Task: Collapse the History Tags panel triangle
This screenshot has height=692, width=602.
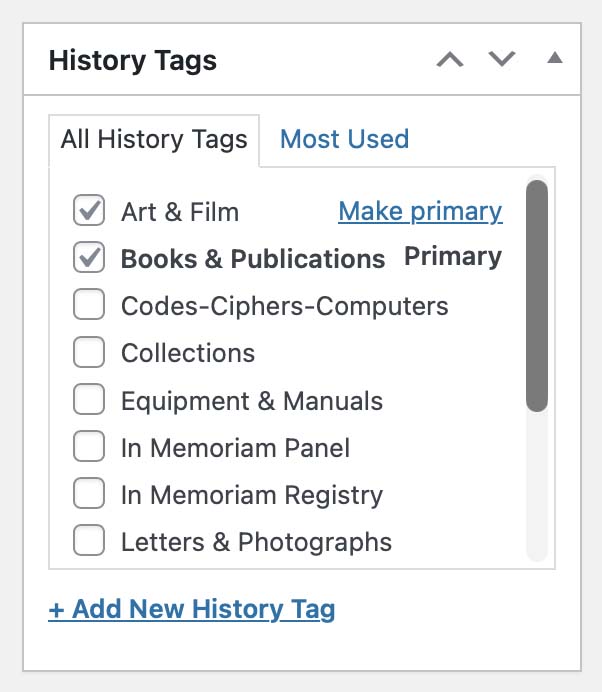Action: (x=555, y=59)
